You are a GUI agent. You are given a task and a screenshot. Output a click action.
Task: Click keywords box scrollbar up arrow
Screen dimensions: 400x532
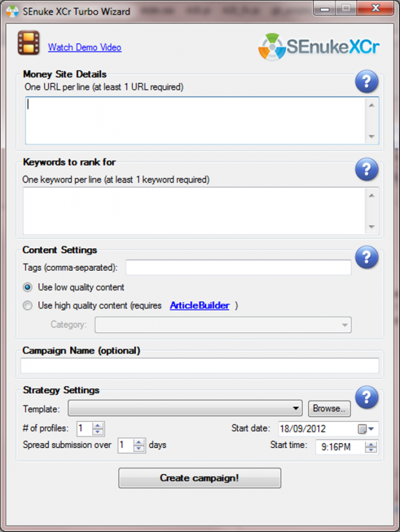(x=372, y=196)
